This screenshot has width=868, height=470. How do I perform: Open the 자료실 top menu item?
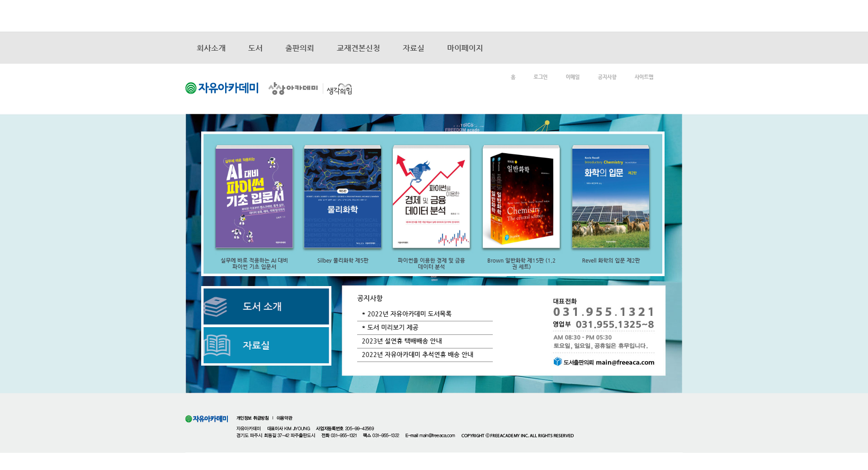tap(413, 48)
